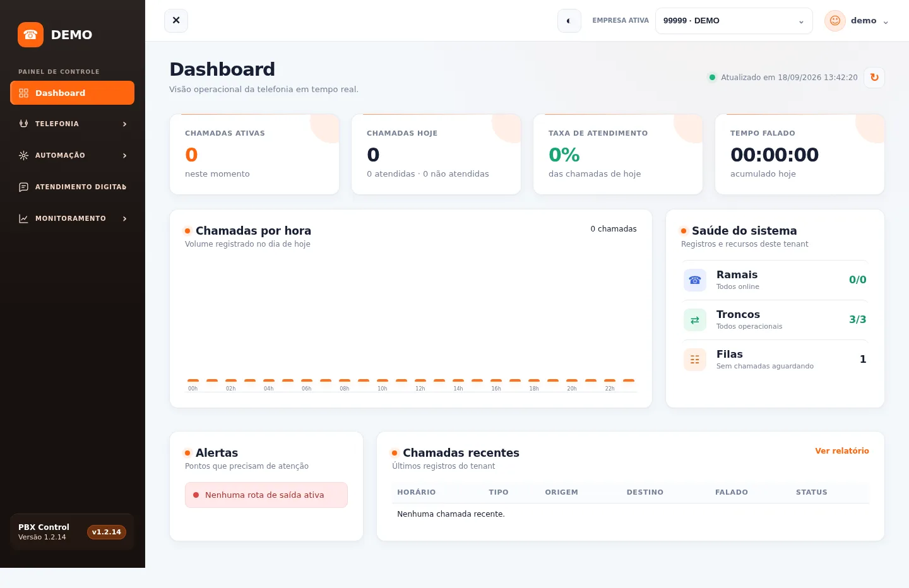Sort by the Horário column header

tap(416, 492)
